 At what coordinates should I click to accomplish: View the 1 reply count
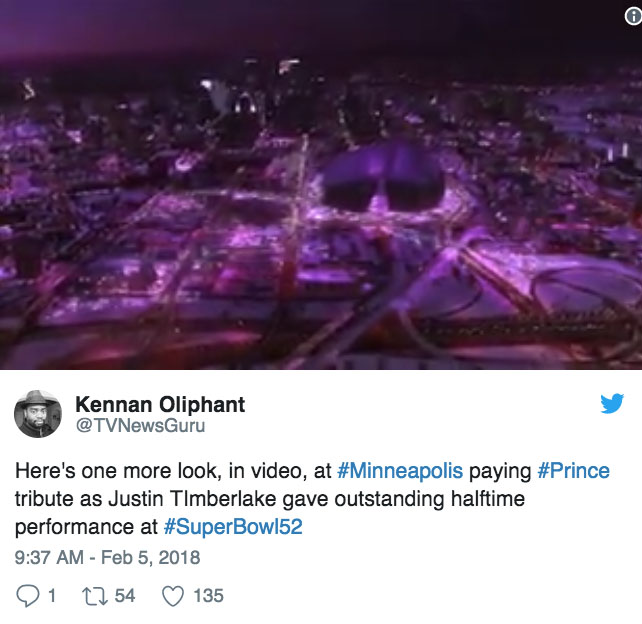click(x=52, y=596)
